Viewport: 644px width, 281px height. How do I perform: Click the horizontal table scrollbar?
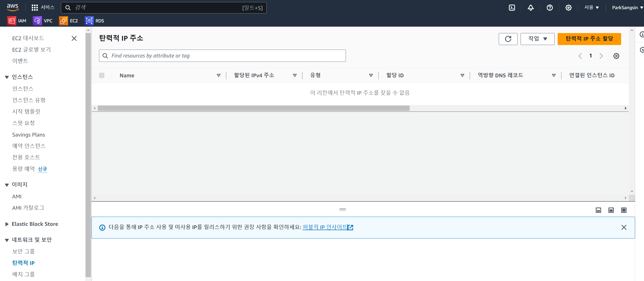click(253, 108)
